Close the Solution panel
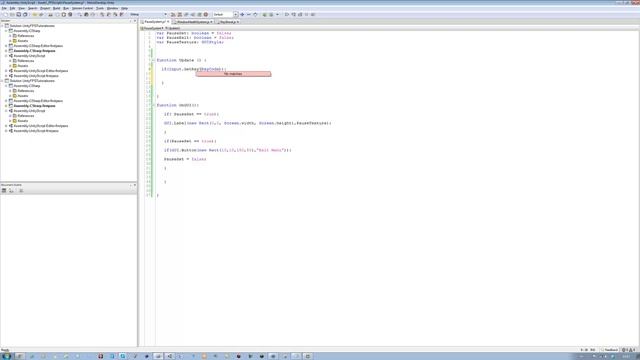Image resolution: width=640 pixels, height=360 pixels. tap(135, 20)
